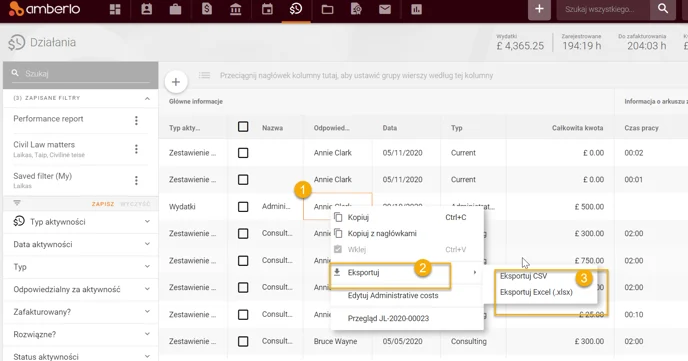Open the briefcase matters icon
688x361 pixels.
pos(176,9)
